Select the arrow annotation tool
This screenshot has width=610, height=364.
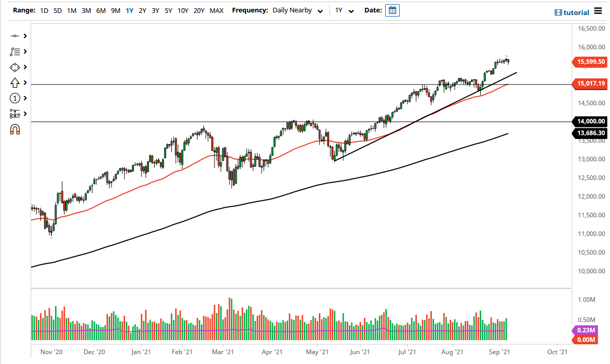(x=15, y=83)
